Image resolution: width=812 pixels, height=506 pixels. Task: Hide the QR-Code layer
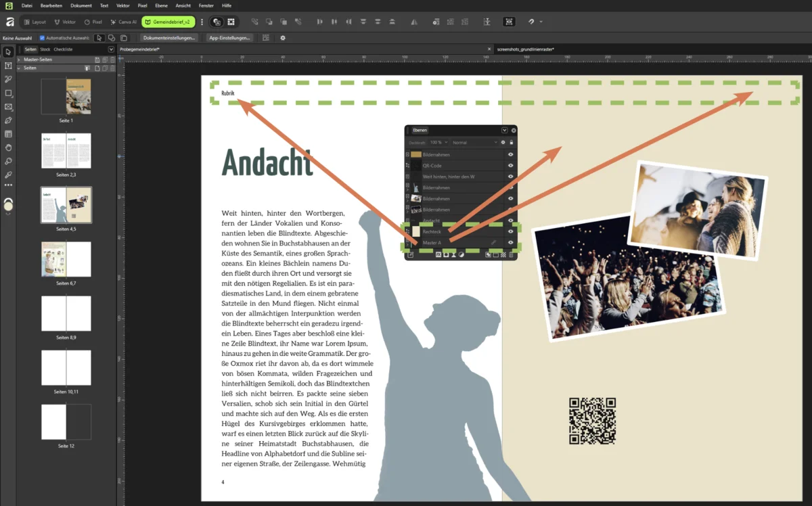click(511, 165)
